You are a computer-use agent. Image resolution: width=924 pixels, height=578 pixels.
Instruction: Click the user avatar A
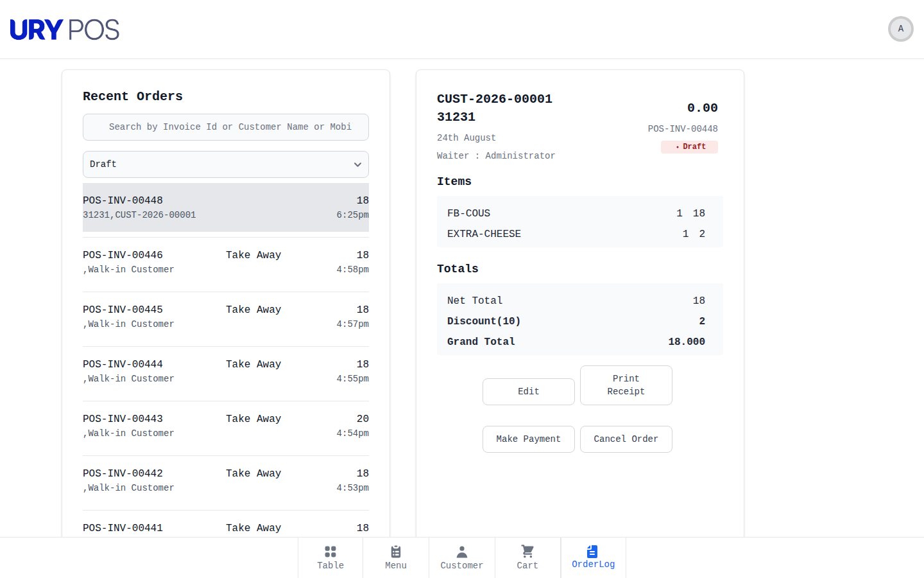(901, 29)
